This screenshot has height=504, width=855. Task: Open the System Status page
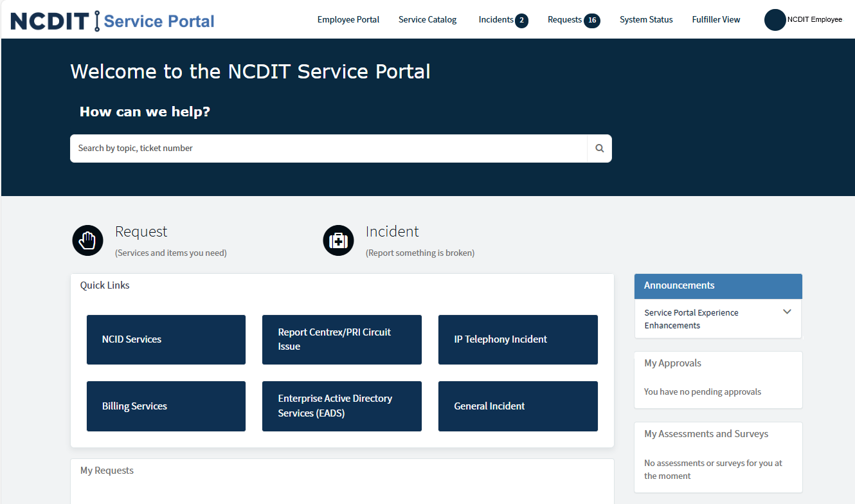645,19
